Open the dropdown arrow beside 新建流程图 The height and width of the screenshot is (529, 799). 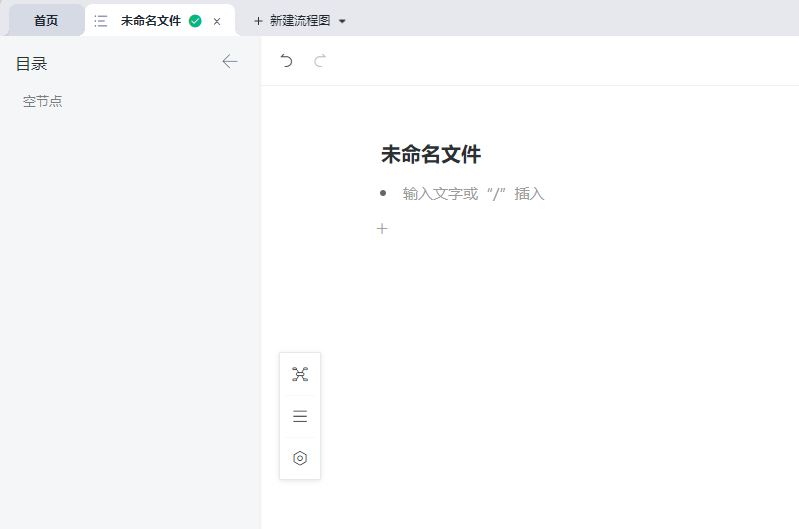point(342,21)
